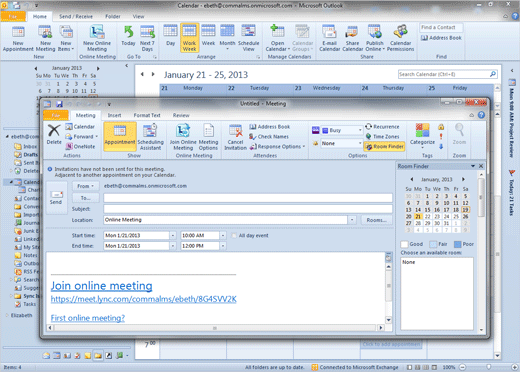The height and width of the screenshot is (372, 520).
Task: Open the meet.lync.com meeting URL link
Action: click(144, 299)
